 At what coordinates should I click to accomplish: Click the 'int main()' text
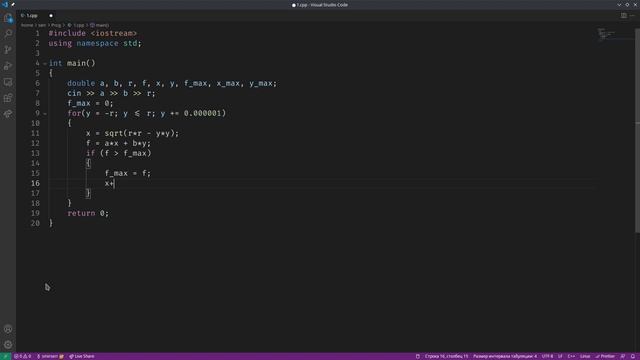(72, 63)
